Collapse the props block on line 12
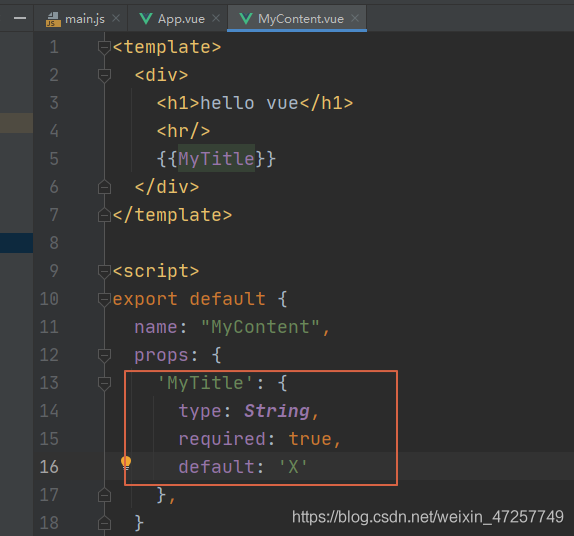Screen dimensions: 574x536 coord(104,355)
